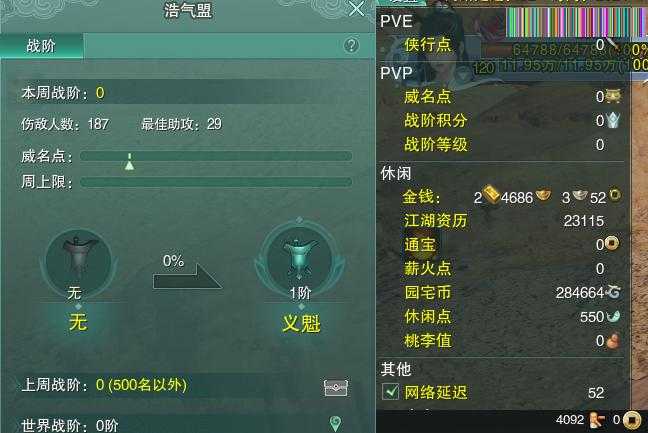Click the 战阶积分 crystal icon
Screen dimensions: 648x433
point(613,120)
